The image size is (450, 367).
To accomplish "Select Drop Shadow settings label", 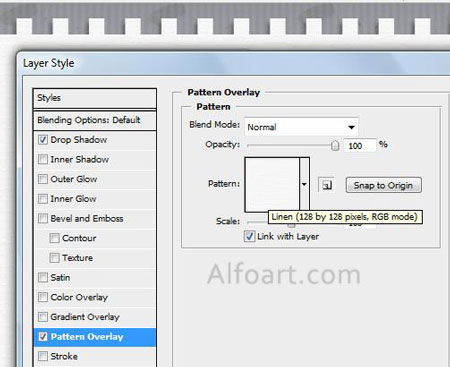I will (x=79, y=140).
